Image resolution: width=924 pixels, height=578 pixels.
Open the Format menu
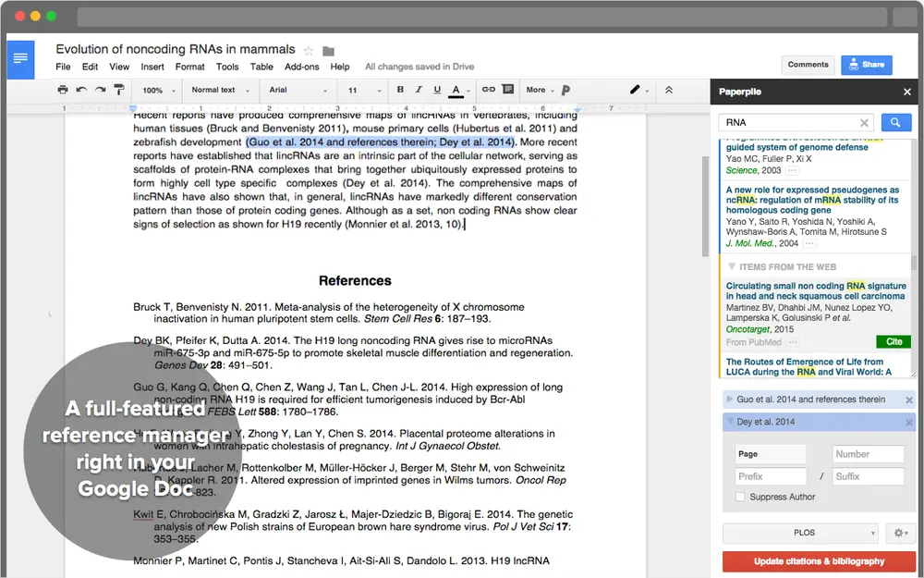click(x=189, y=67)
